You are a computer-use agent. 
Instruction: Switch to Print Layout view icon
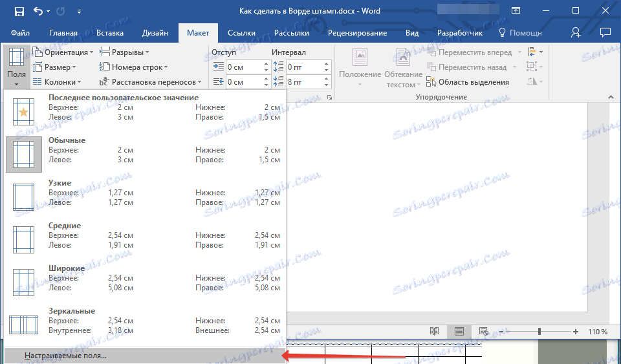point(459,332)
